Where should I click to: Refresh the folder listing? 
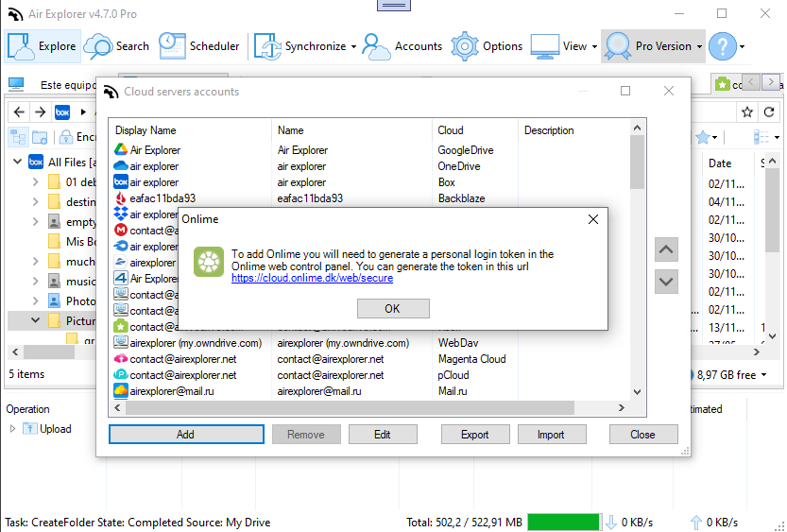click(x=769, y=112)
